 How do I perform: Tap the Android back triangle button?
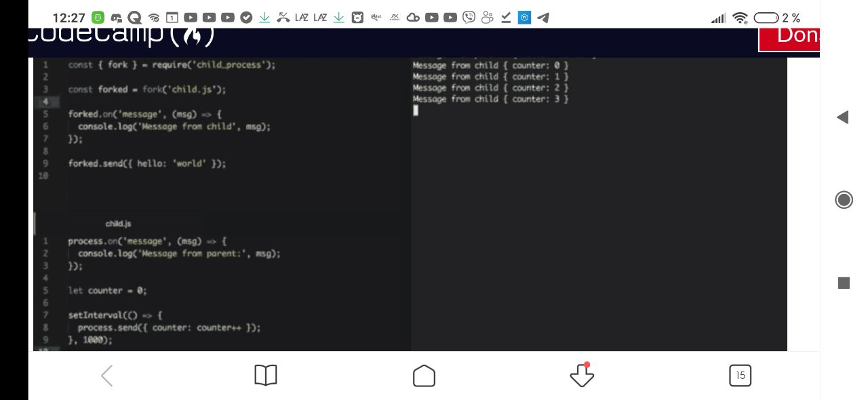[843, 117]
